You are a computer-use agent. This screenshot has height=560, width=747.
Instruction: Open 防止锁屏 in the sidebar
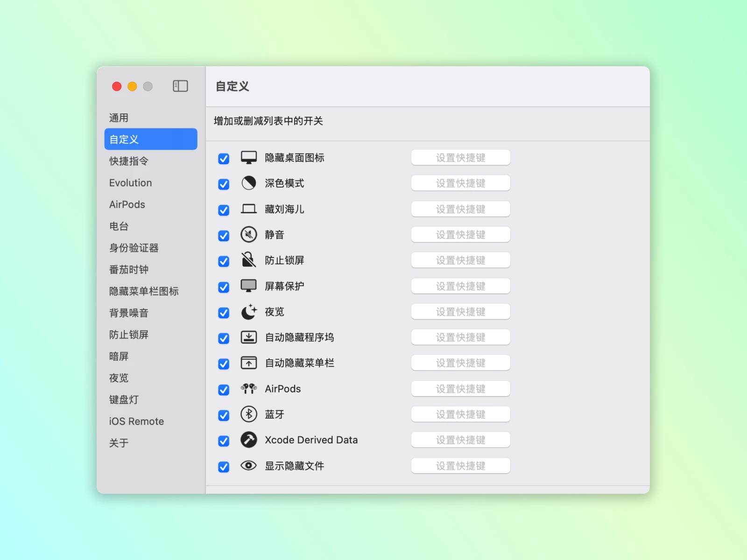pyautogui.click(x=151, y=335)
